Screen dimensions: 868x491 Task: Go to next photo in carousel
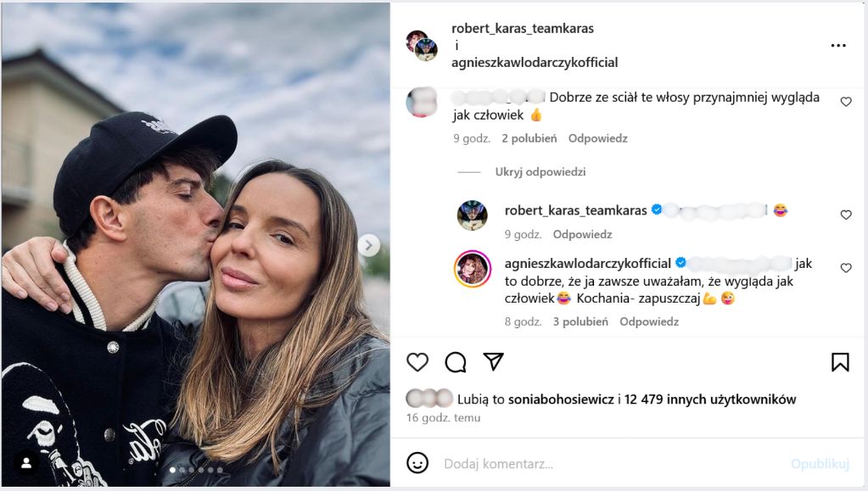368,245
